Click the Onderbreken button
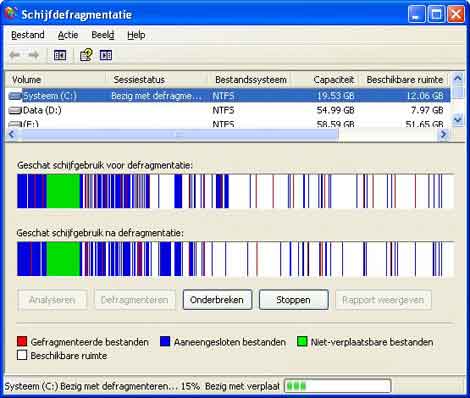Screen dimensions: 470x398 (x=217, y=300)
